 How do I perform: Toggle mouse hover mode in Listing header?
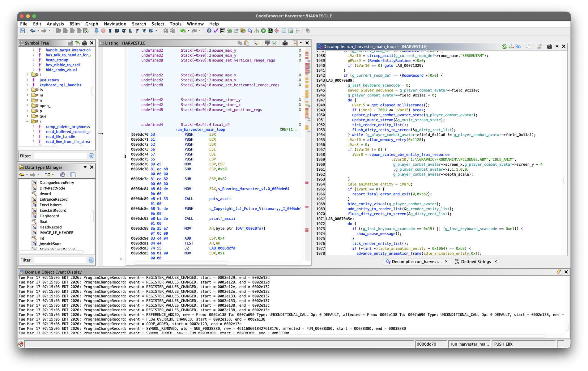pos(257,43)
